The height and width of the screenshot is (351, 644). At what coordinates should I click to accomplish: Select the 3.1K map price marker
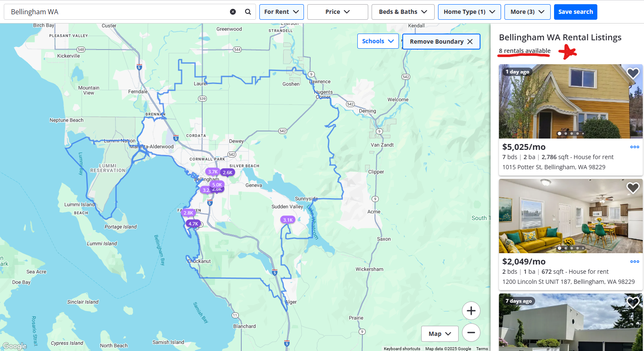(x=288, y=220)
